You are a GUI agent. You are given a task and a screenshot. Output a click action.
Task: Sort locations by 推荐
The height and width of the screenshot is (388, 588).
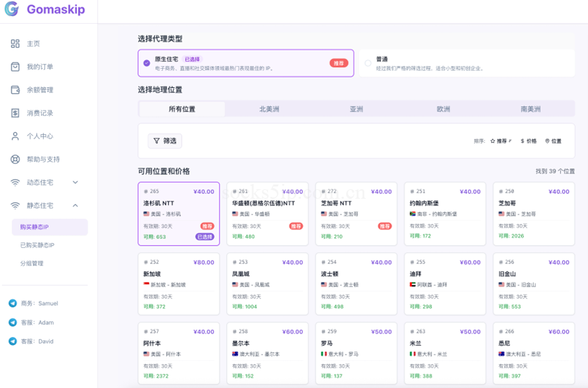(x=501, y=141)
